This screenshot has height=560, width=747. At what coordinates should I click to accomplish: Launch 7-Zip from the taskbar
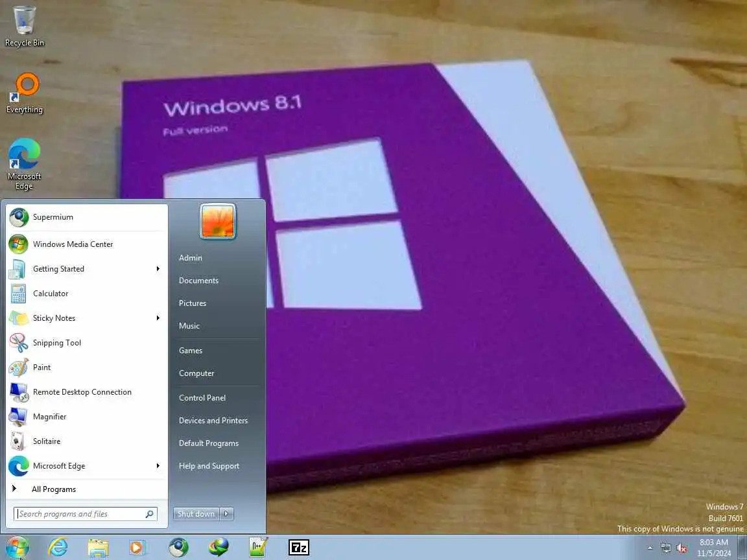click(x=299, y=548)
